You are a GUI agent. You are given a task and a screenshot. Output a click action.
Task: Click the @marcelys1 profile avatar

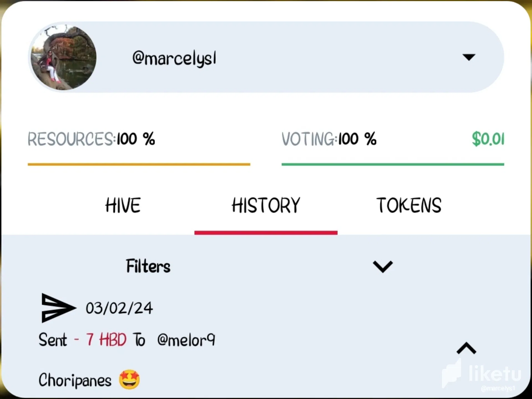point(63,57)
